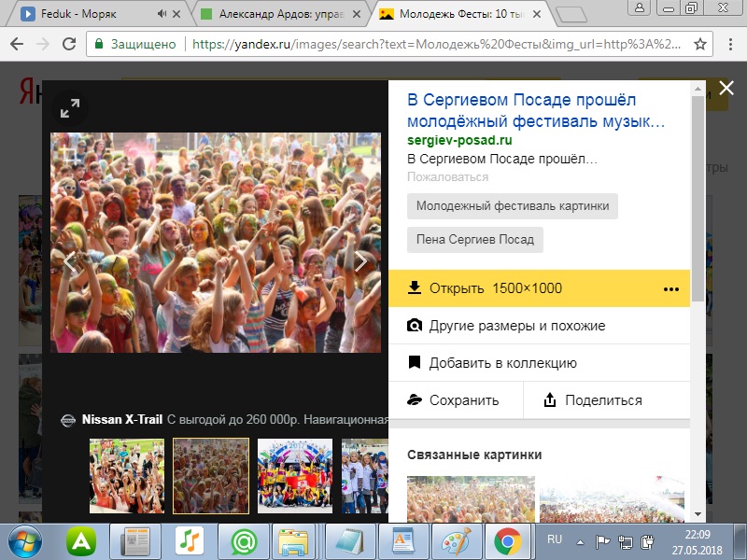This screenshot has width=747, height=560.
Task: Open the Mail.ru agent @ icon
Action: (244, 541)
